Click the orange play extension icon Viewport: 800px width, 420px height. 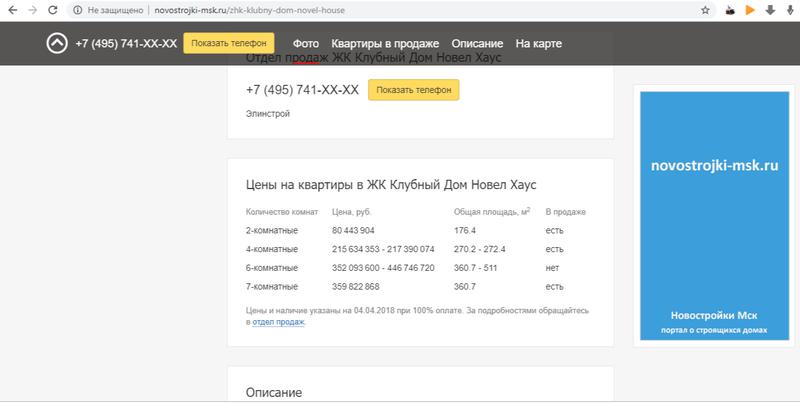(x=750, y=10)
